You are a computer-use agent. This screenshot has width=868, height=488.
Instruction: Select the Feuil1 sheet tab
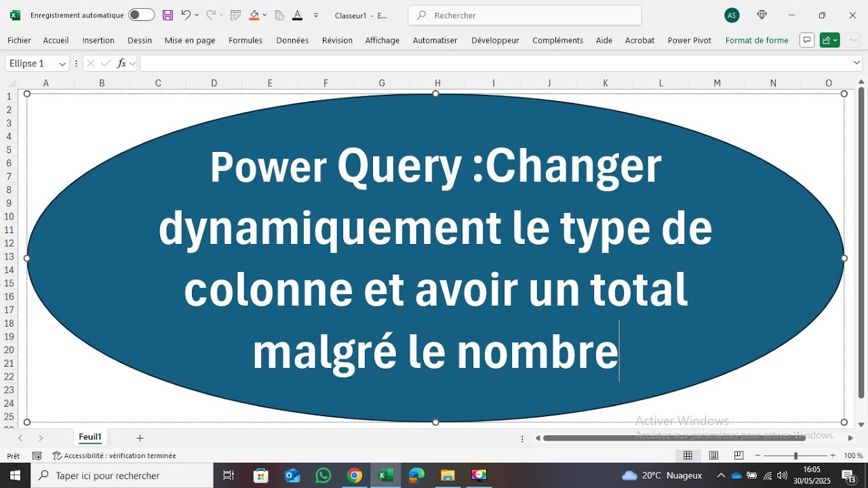click(x=90, y=437)
